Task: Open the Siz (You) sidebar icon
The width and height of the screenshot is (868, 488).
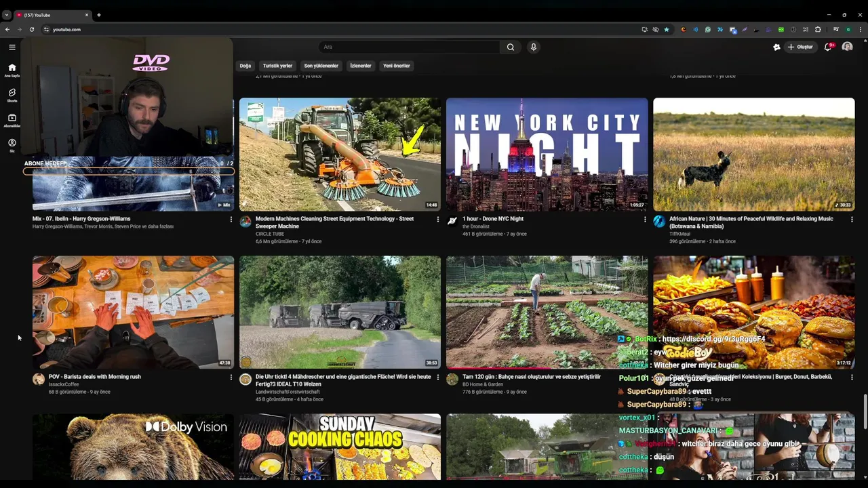Action: point(12,145)
